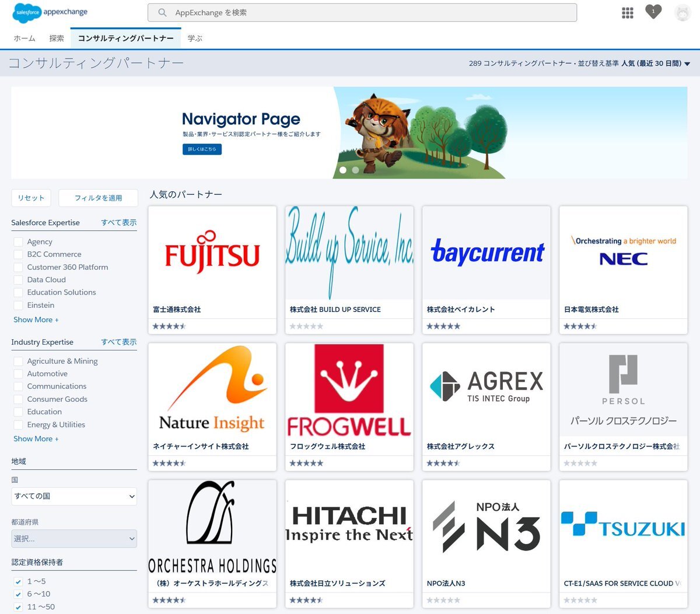Go to the ホーム tab
700x614 pixels.
point(24,38)
